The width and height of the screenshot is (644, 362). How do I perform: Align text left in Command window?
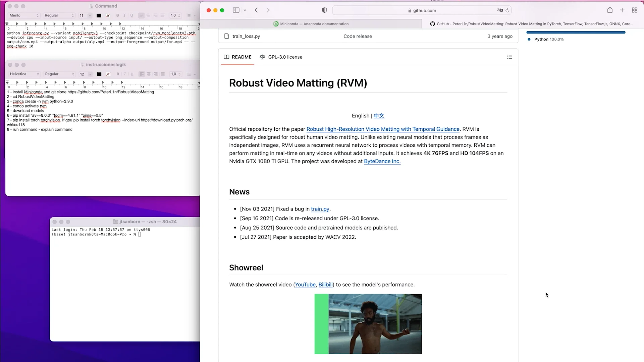(141, 15)
